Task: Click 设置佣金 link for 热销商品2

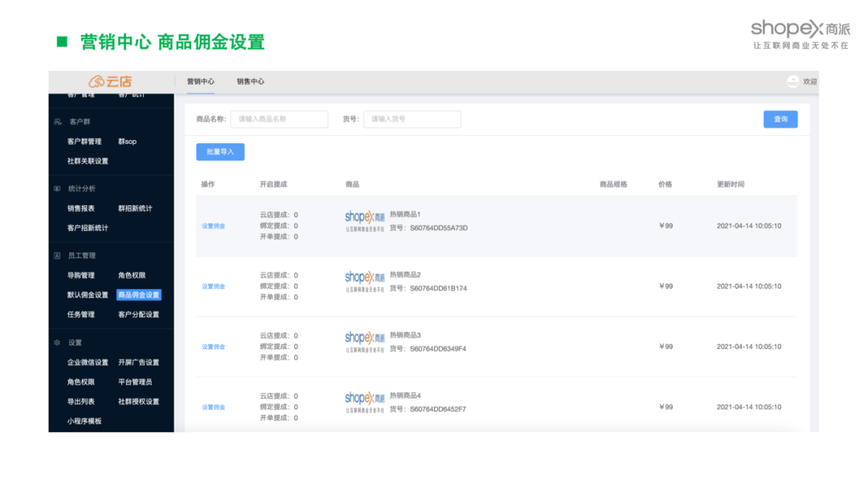Action: [x=213, y=286]
